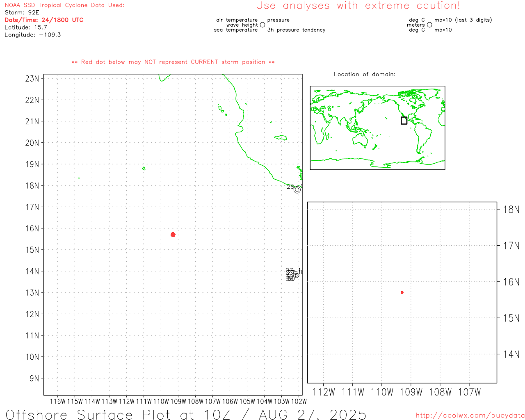Screen dimensions: 525x420
Task: Click the 13N latitude label on main map
Action: 32,293
